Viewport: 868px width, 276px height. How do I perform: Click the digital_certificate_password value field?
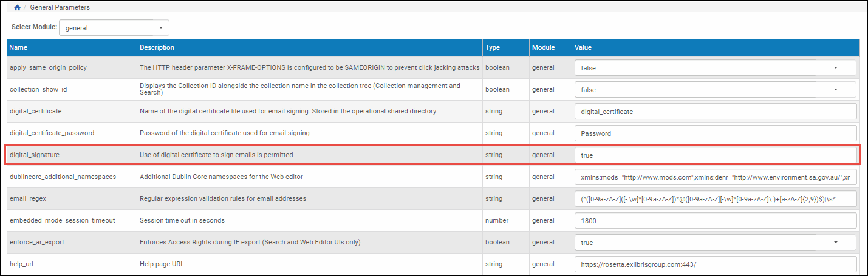coord(715,133)
